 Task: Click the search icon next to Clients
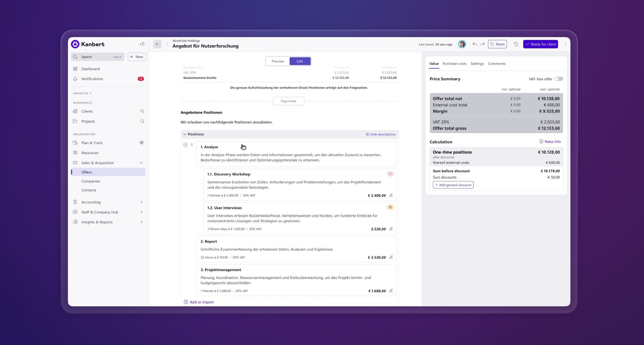coord(142,111)
